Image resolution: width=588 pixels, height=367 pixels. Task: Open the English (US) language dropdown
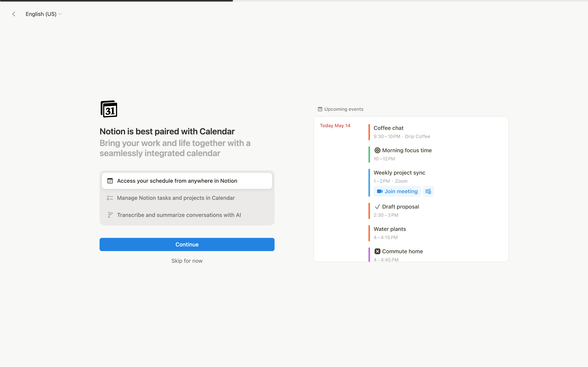[x=44, y=14]
